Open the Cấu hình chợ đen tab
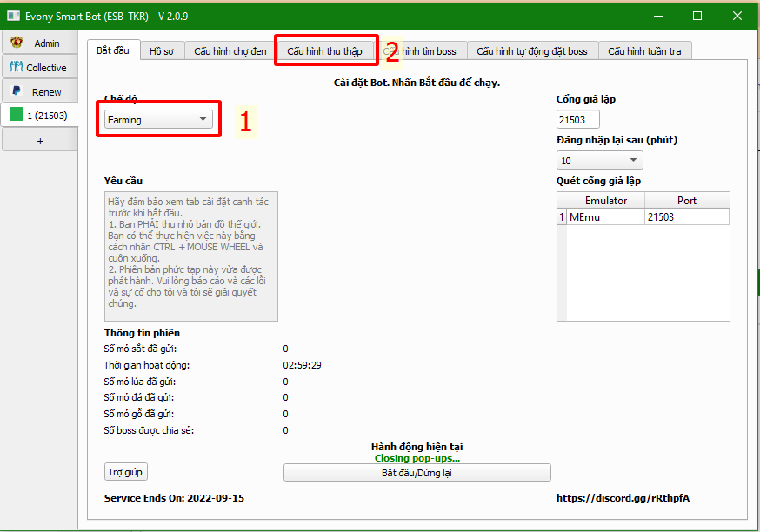The height and width of the screenshot is (532, 760). pos(230,51)
